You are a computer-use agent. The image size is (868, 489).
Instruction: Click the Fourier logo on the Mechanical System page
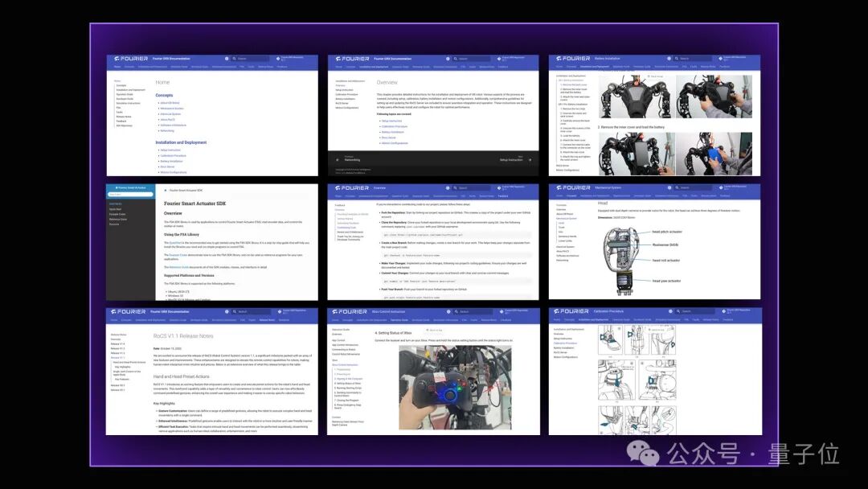click(x=573, y=187)
